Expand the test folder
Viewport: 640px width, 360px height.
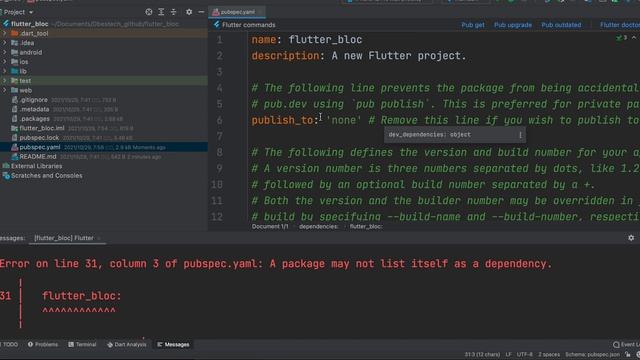tap(5, 81)
